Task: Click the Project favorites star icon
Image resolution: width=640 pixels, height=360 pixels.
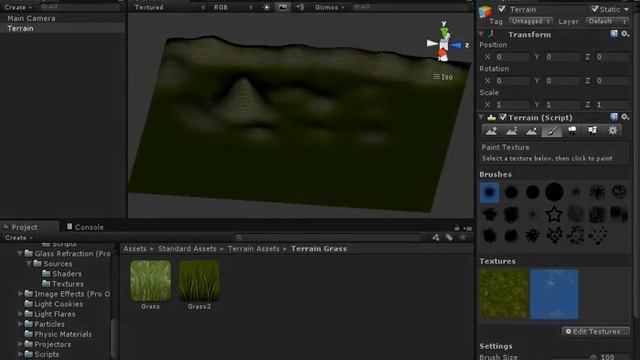Action: [462, 238]
